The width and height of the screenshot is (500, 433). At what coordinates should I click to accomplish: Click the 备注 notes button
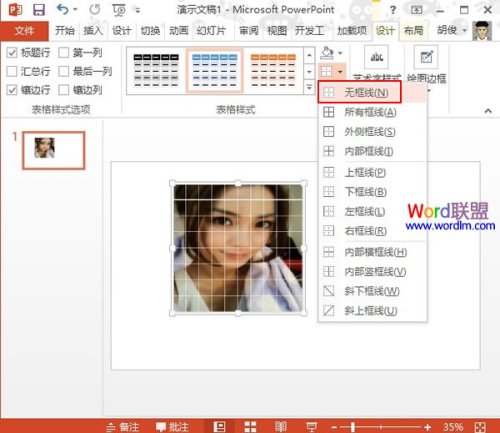click(123, 427)
